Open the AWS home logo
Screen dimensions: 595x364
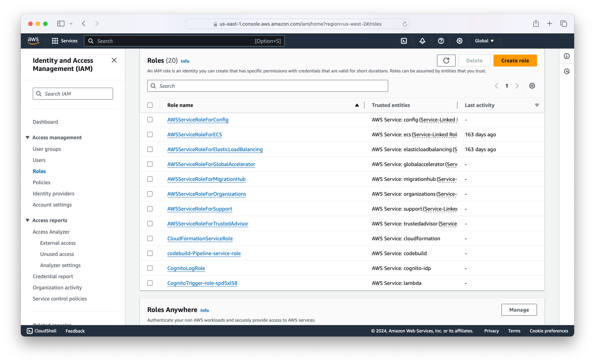tap(33, 41)
